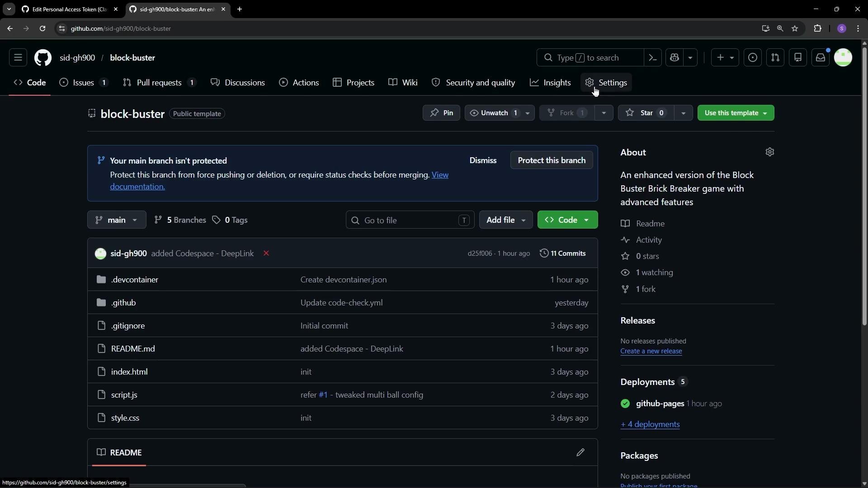This screenshot has width=868, height=488.
Task: View site information icon in address bar
Action: point(62,28)
